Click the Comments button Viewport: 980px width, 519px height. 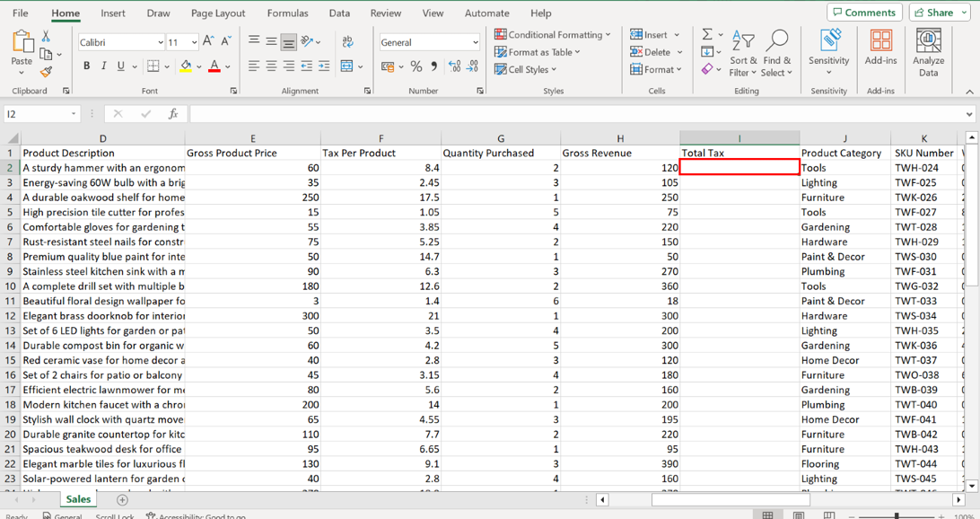(864, 13)
